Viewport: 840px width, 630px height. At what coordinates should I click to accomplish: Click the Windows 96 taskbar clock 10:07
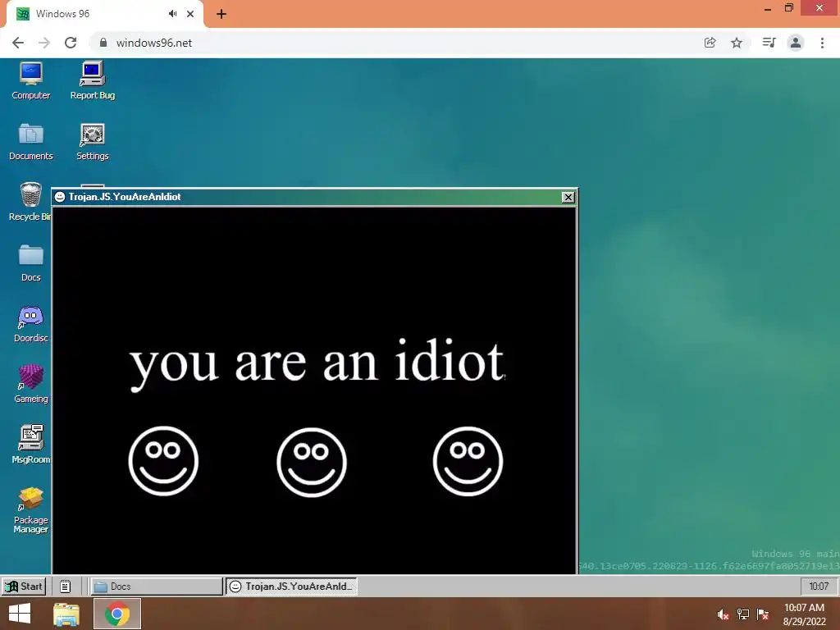click(818, 586)
